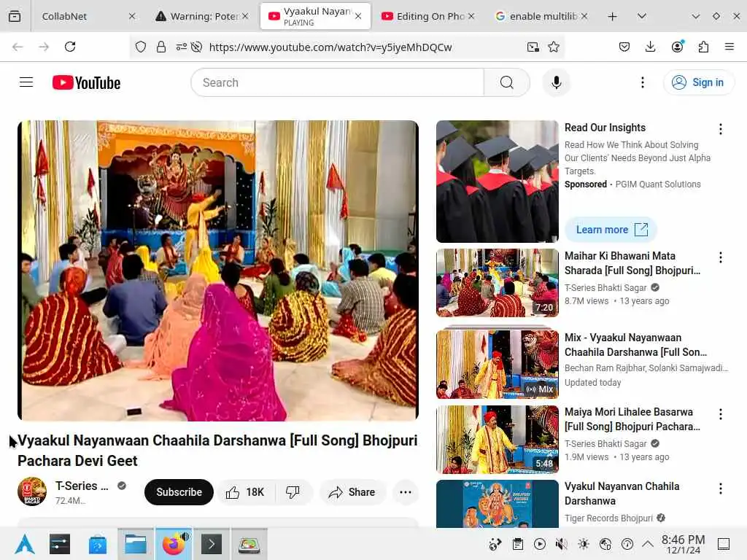Show hidden system tray icons arrow
Image resolution: width=747 pixels, height=560 pixels.
648,544
